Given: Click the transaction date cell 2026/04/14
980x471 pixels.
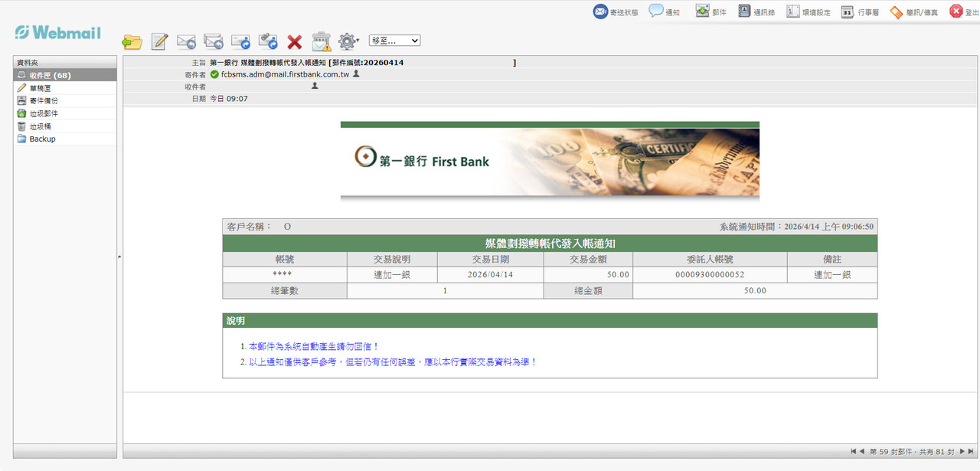Looking at the screenshot, I should [x=491, y=274].
